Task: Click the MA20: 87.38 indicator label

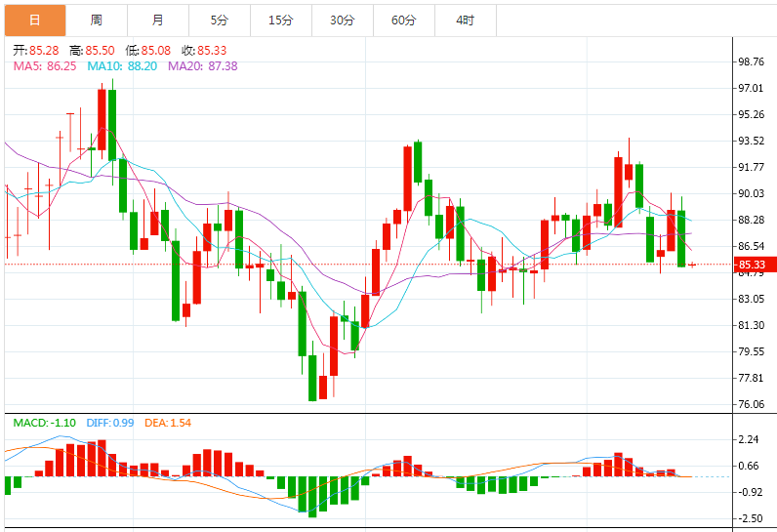Action: 203,65
